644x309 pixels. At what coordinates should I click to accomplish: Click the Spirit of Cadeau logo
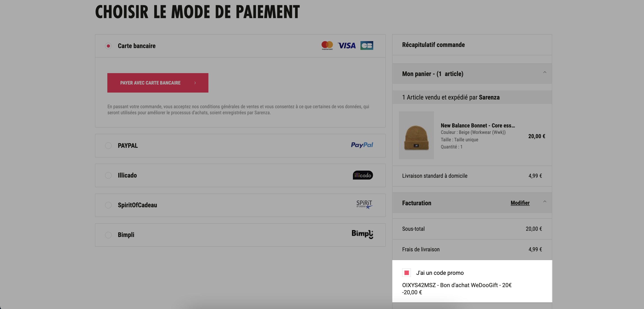(364, 205)
